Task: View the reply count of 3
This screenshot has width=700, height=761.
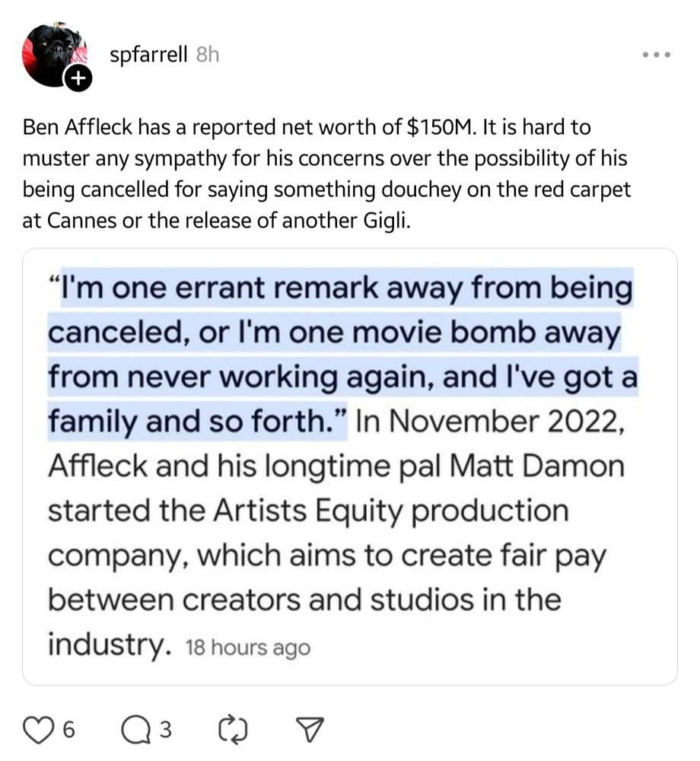Action: [165, 731]
